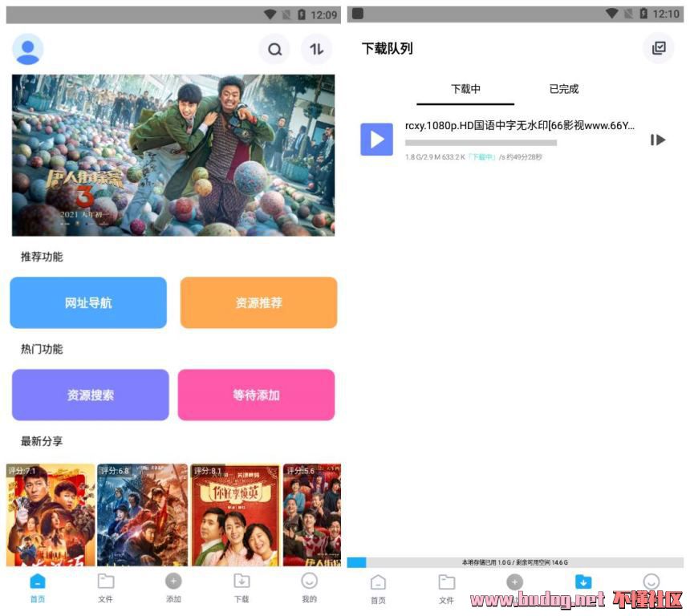Tap the 推荐功能 section heading
The image size is (690, 616).
click(42, 257)
